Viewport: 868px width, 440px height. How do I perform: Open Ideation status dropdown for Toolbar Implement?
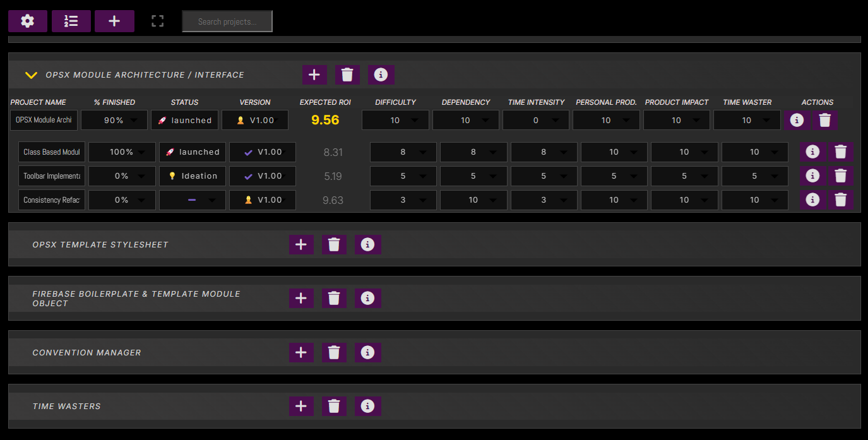(x=193, y=175)
